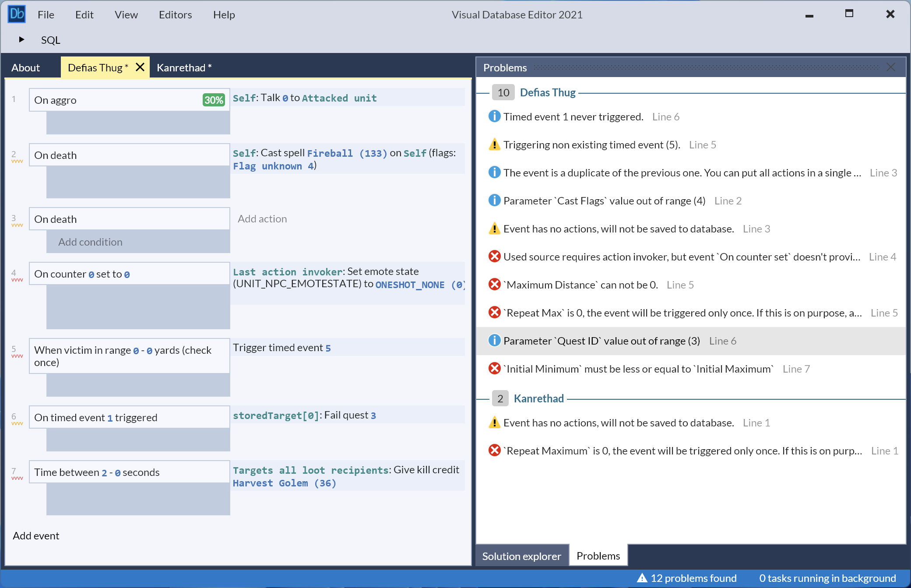Click the error icon beside the 'Initial Minimum' problem

pyautogui.click(x=495, y=368)
